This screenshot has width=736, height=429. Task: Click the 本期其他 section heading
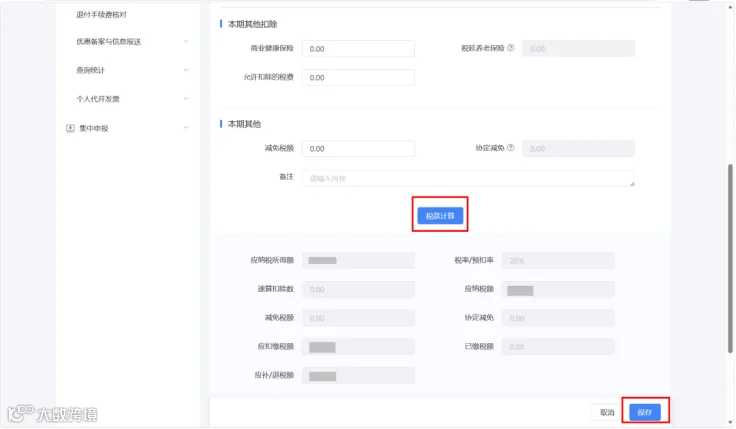244,124
